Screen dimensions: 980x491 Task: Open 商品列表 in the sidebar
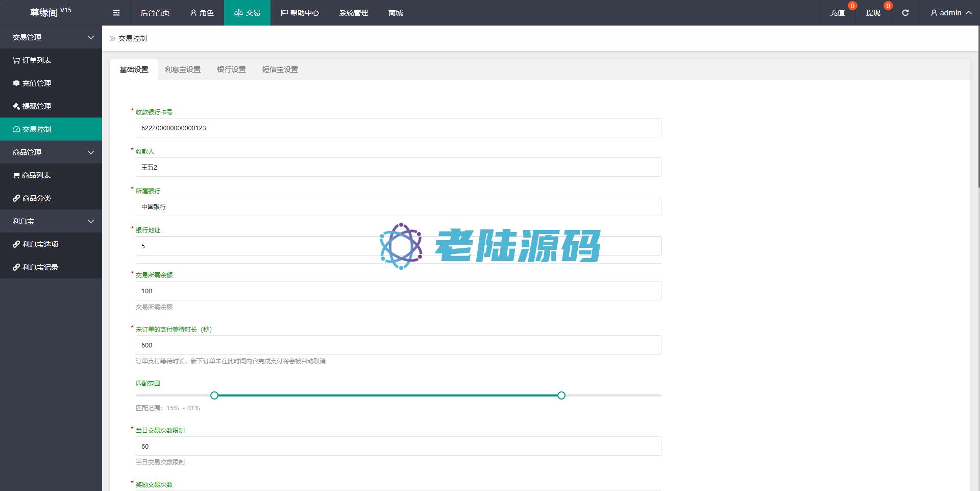tap(36, 175)
